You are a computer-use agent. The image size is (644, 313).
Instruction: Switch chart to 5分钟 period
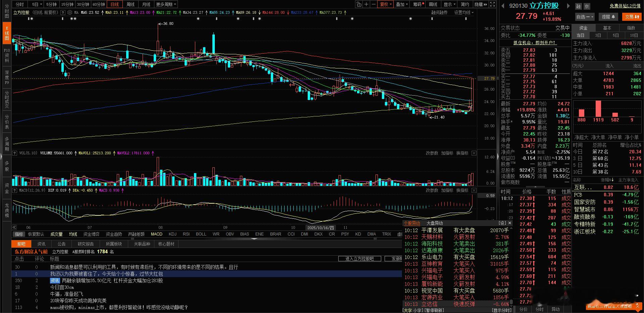pos(51,4)
